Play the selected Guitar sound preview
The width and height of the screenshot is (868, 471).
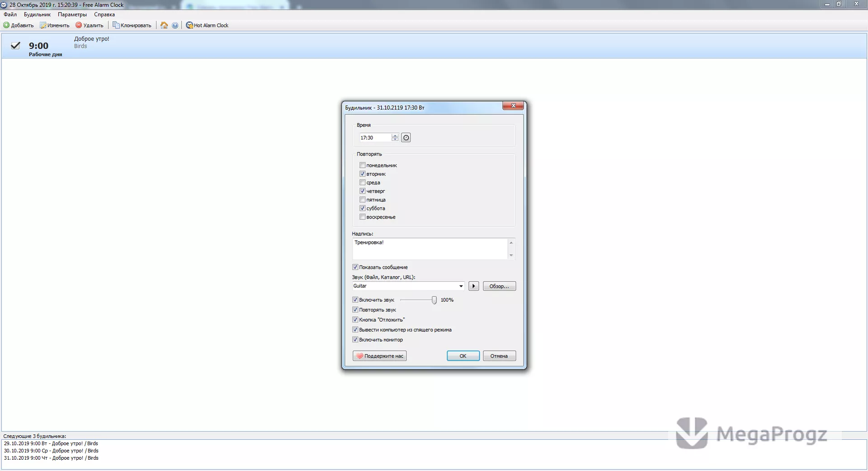pos(473,286)
